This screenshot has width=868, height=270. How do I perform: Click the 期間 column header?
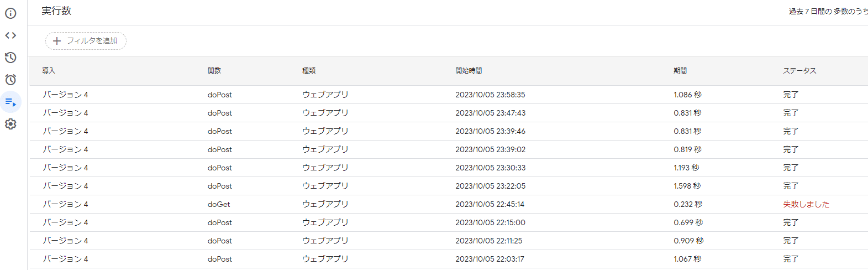[x=680, y=71]
